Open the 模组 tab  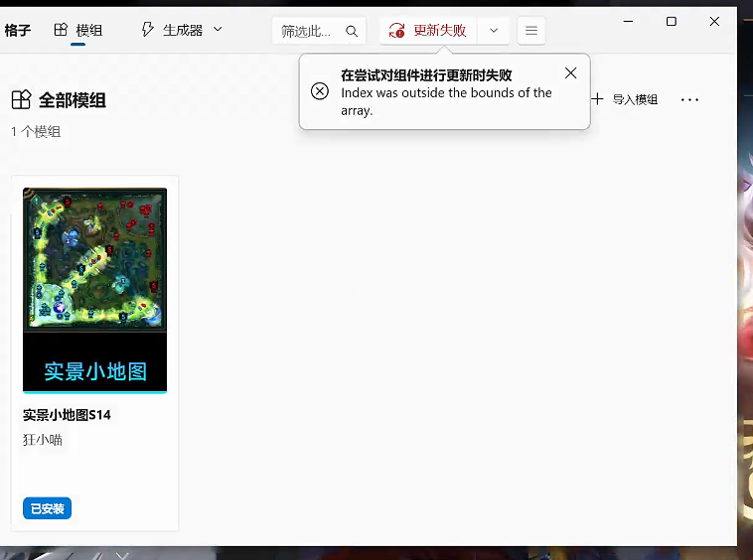78,31
